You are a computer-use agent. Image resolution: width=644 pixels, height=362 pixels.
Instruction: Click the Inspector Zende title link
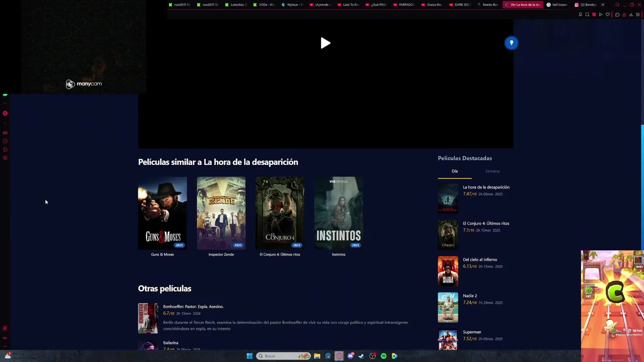pyautogui.click(x=221, y=254)
